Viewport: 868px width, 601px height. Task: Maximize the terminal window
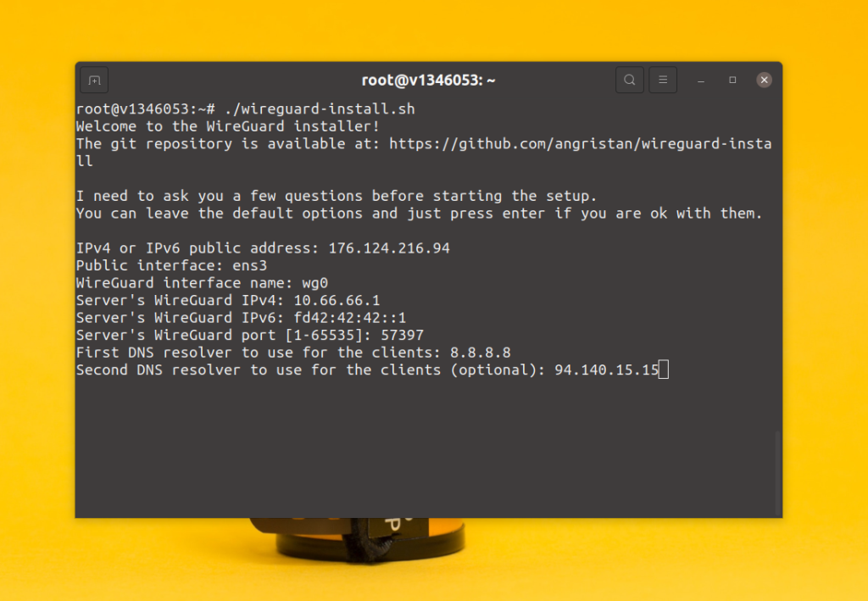(732, 81)
